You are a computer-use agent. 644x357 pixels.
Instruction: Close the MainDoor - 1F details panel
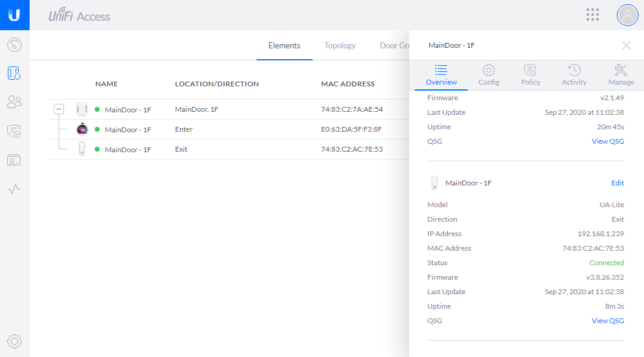(626, 45)
